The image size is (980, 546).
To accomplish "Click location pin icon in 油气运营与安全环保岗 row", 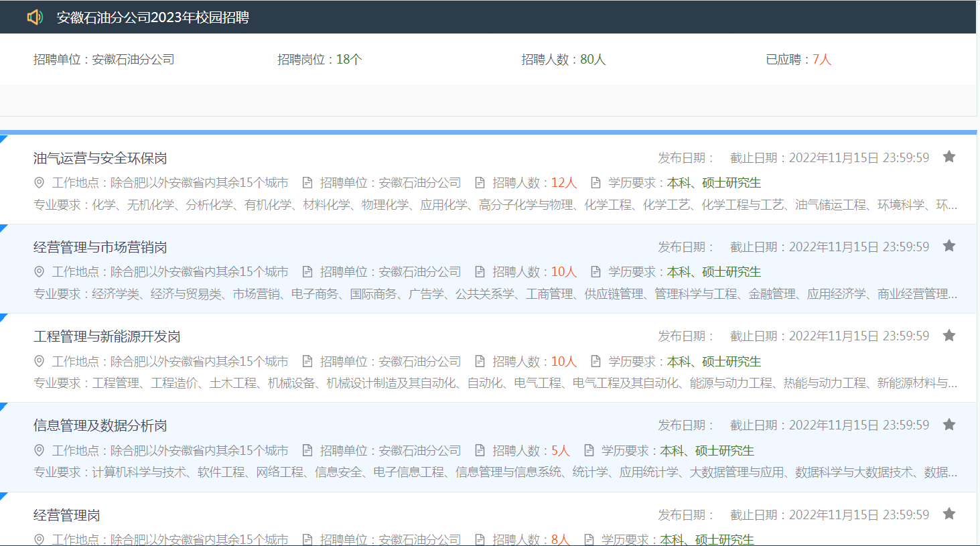I will coord(40,183).
